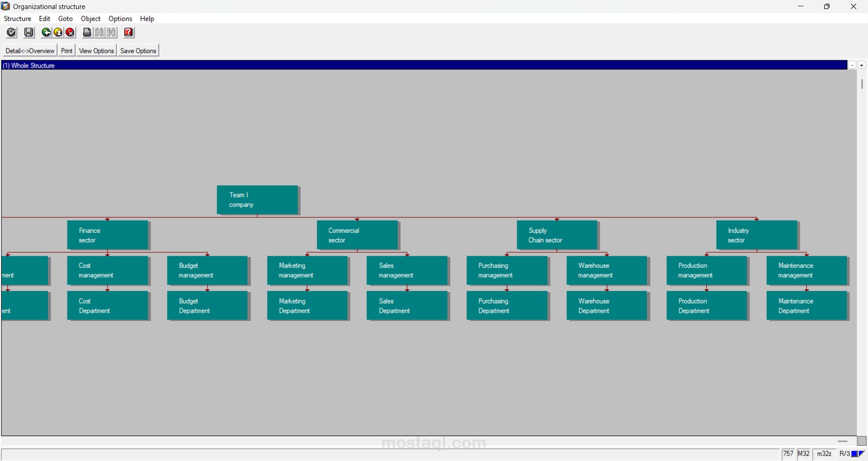Screen dimensions: 868x461
Task: Click the green Back arrow icon
Action: 46,32
